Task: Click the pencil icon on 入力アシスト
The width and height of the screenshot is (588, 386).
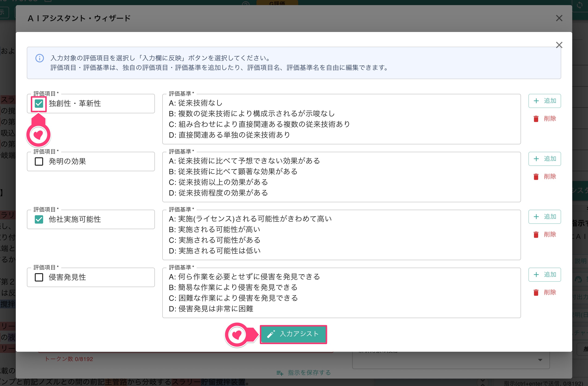Action: (271, 334)
